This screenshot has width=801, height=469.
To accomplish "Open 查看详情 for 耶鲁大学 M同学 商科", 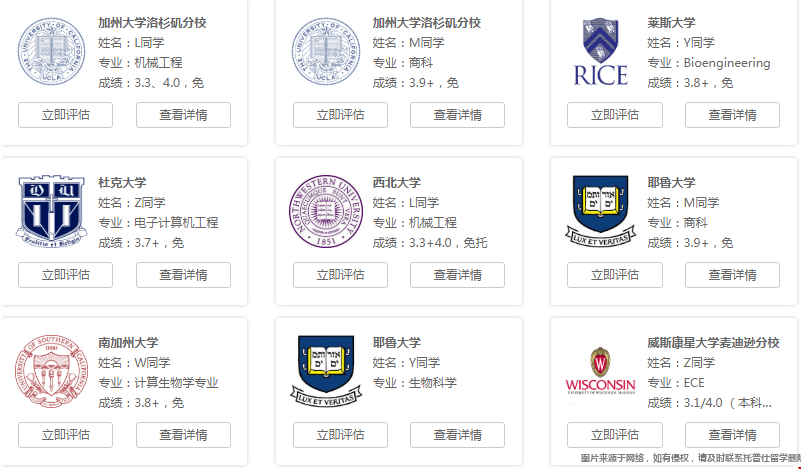I will pyautogui.click(x=733, y=275).
